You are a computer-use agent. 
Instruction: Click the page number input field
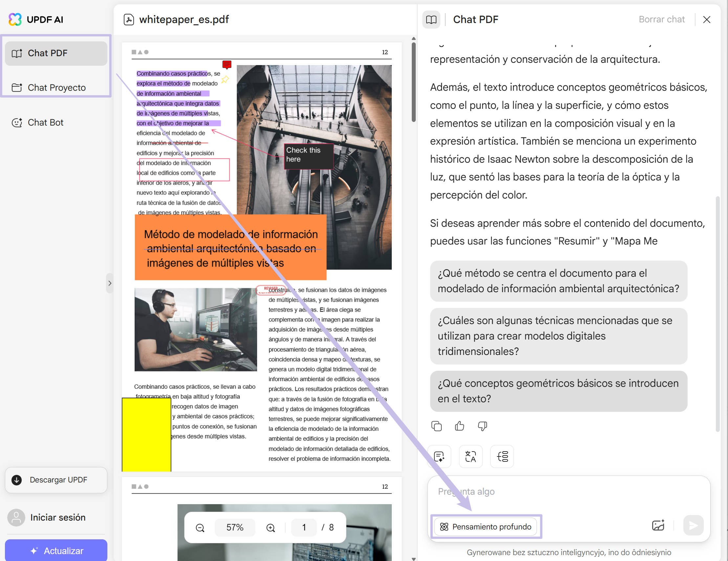pyautogui.click(x=304, y=528)
